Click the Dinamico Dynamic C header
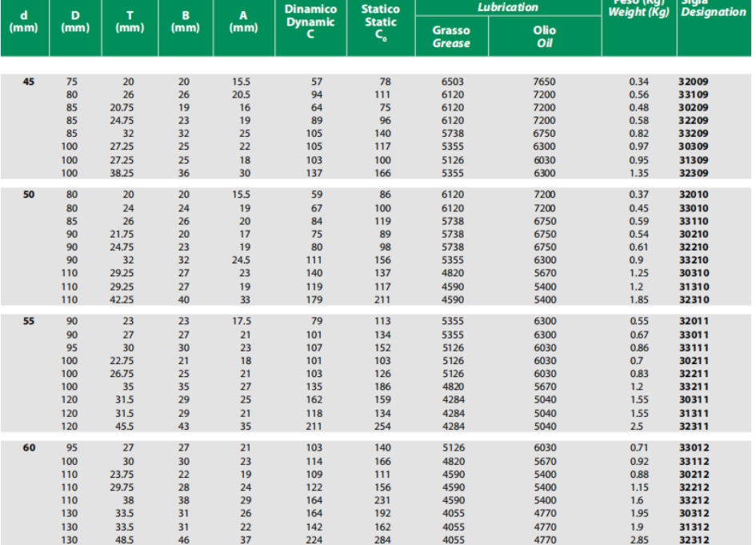The image size is (756, 545). click(310, 22)
